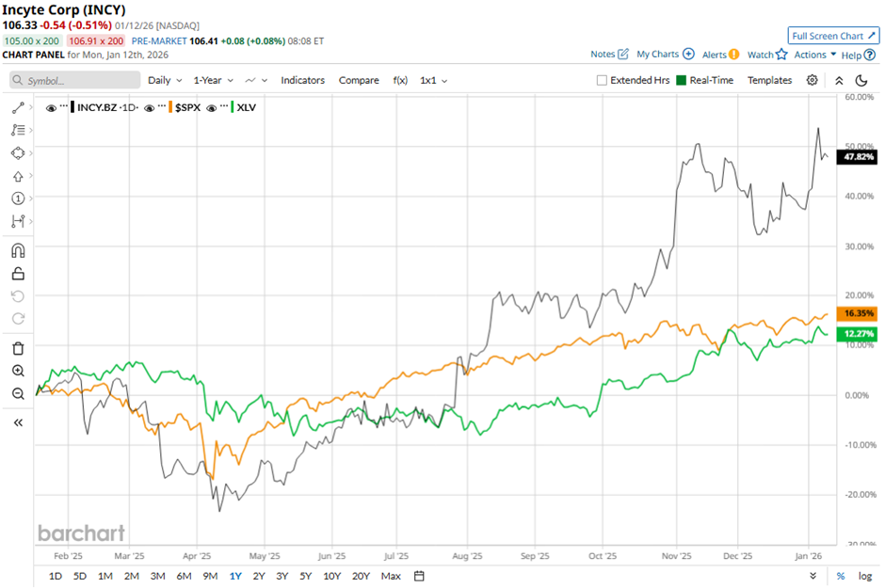Click the Full Screen Chart button
This screenshot has height=588, width=885.
[x=832, y=36]
